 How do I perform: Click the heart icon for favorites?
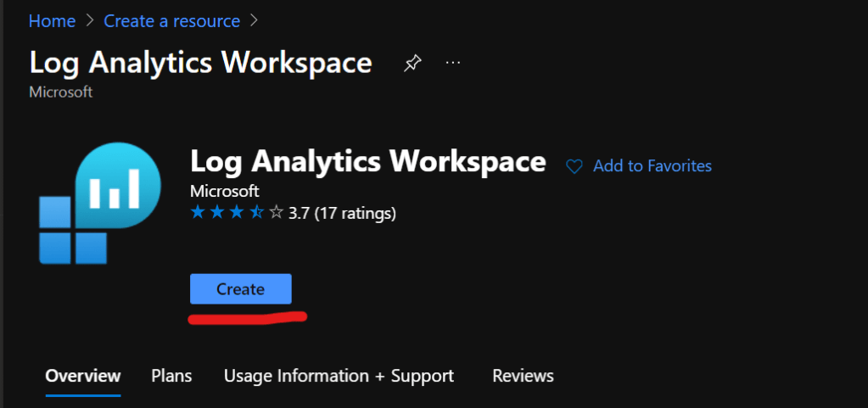(x=574, y=166)
